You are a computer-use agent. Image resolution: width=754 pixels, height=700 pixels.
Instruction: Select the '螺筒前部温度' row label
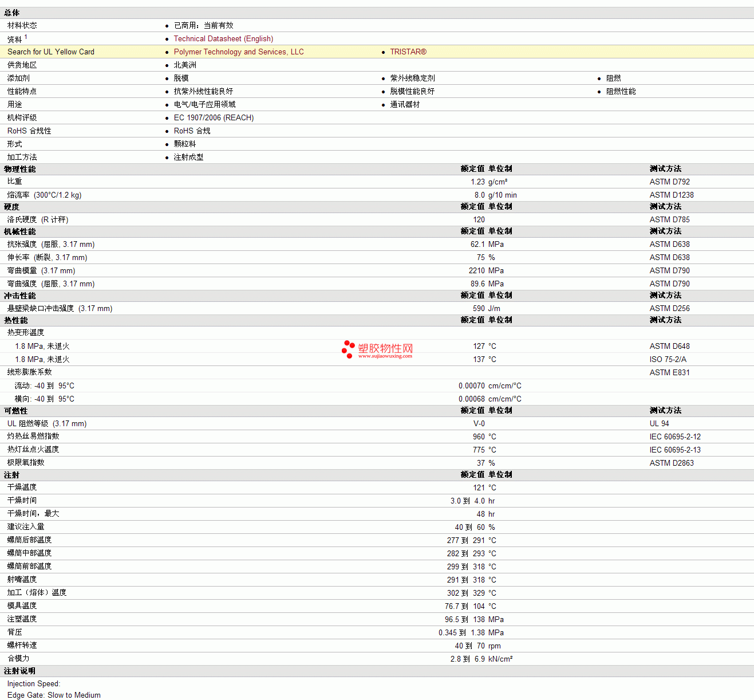click(x=29, y=566)
